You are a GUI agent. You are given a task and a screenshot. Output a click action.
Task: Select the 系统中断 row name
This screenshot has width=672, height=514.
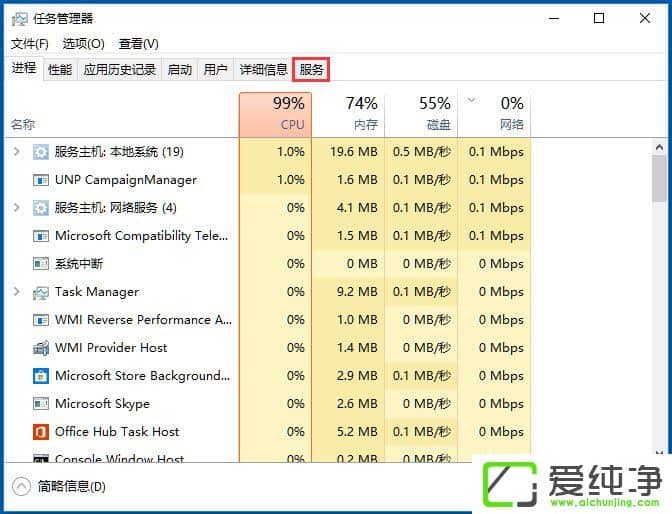coord(79,264)
